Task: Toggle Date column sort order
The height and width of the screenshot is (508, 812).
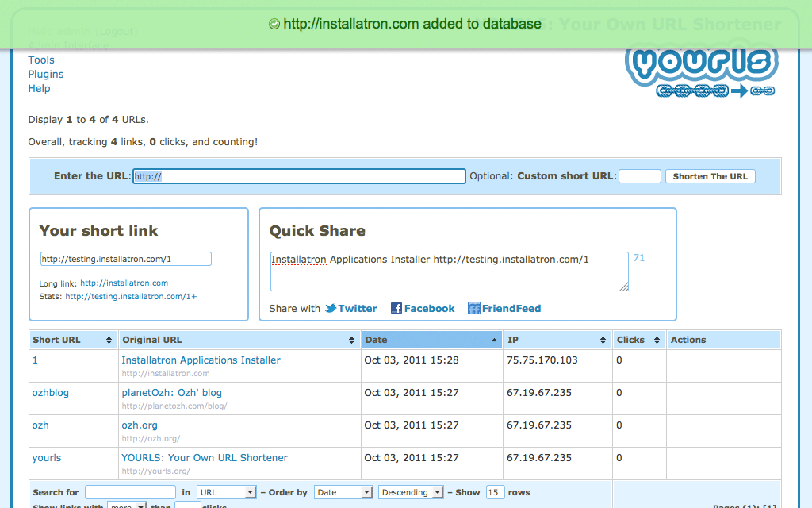Action: tap(495, 341)
